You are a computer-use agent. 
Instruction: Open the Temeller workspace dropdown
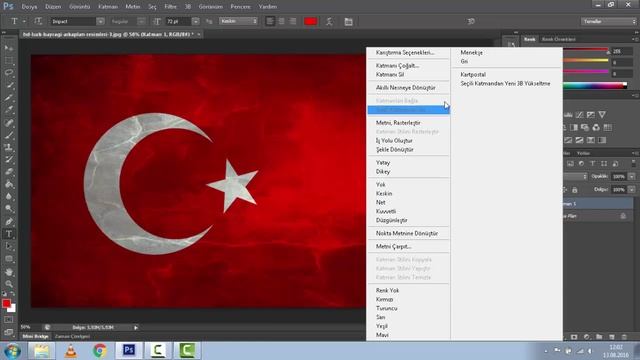[x=608, y=21]
